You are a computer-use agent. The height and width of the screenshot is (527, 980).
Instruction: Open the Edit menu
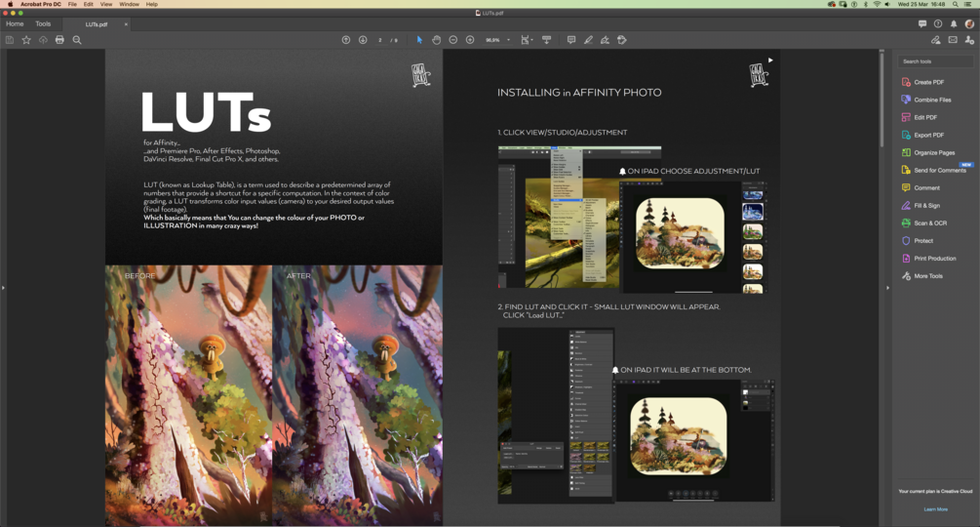point(88,4)
